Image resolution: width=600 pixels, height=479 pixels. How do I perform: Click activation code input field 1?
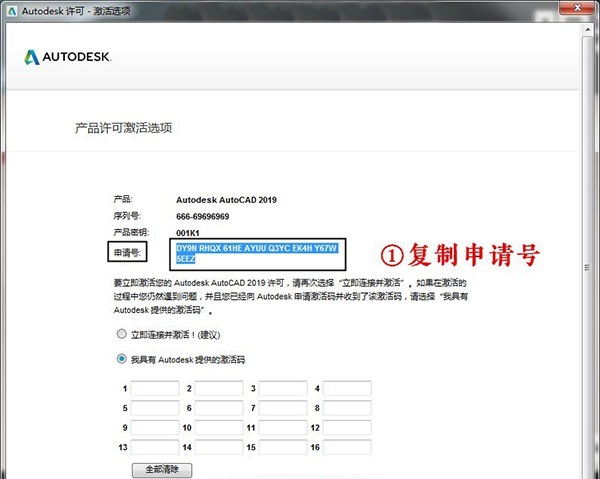155,388
